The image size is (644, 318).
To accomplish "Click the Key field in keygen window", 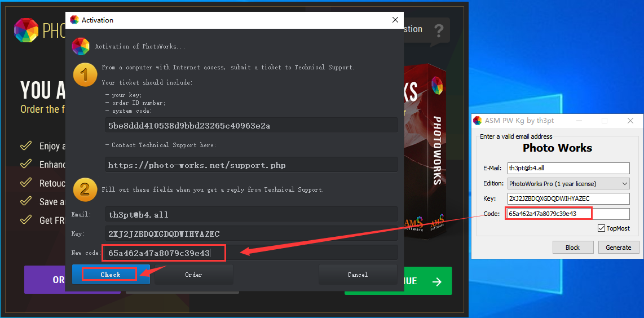I will (x=568, y=198).
